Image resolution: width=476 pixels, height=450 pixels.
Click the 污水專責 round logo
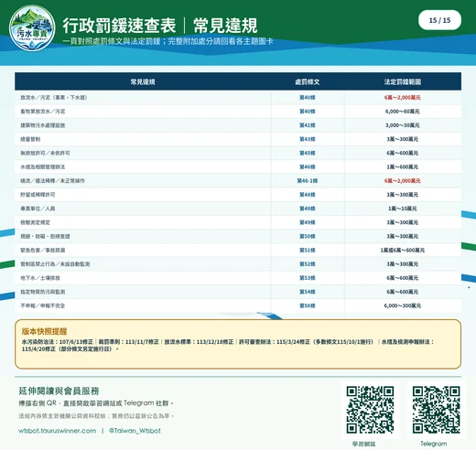pos(32,27)
